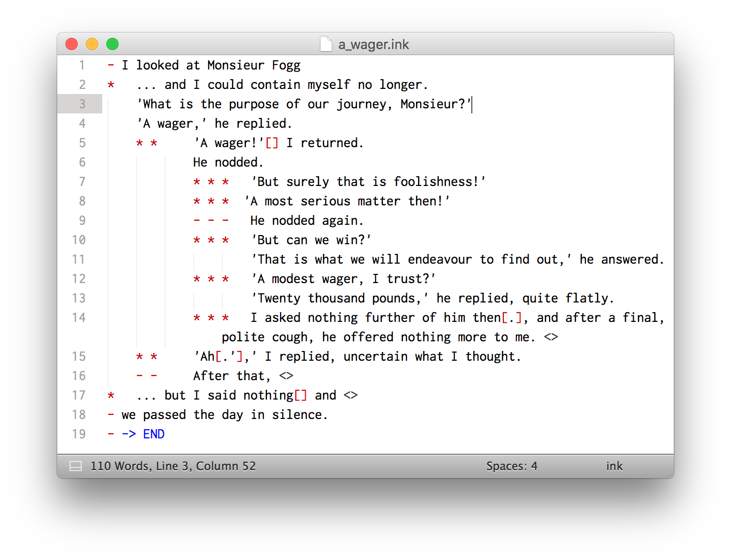The image size is (731, 560).
Task: Click the word count and cursor position status text
Action: tap(173, 466)
